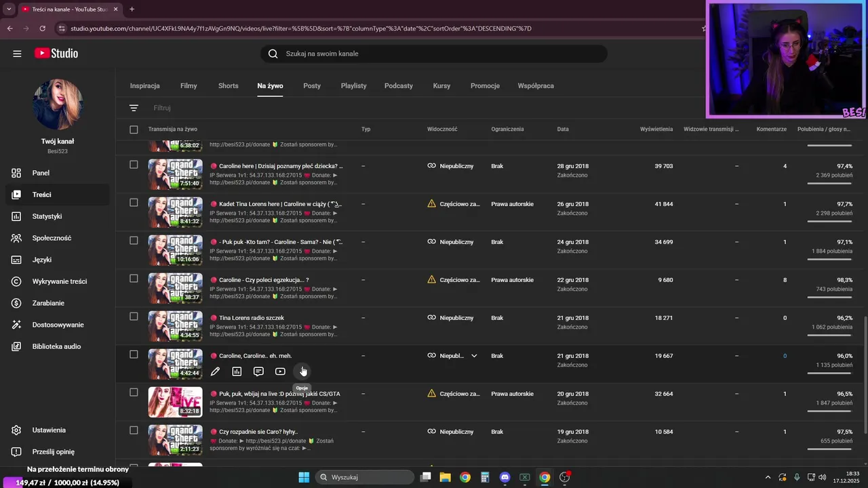Open the Tina Lorens radio szczek title

(252, 318)
